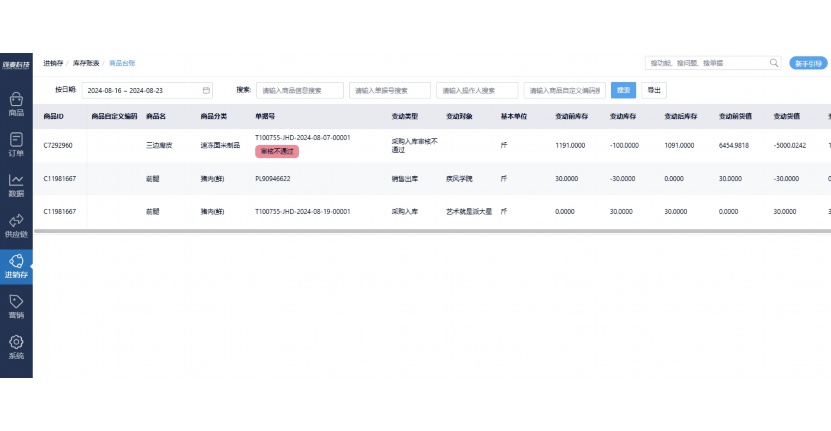Click the 疾风学院 change object cell
The image size is (831, 431).
[459, 179]
